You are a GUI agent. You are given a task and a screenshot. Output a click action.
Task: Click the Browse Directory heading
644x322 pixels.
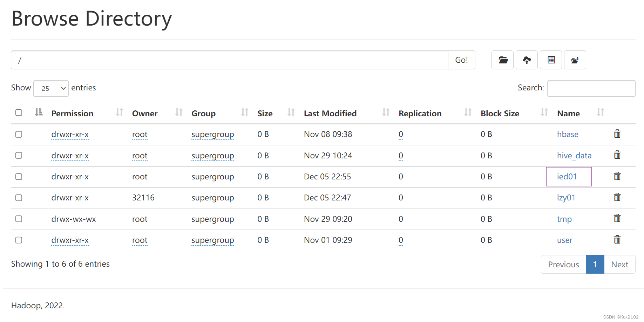click(92, 19)
